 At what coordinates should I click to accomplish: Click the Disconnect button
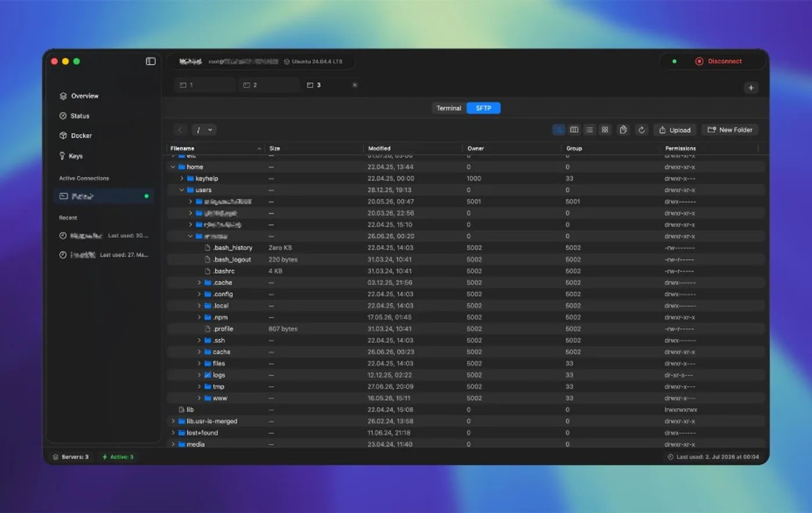(718, 61)
